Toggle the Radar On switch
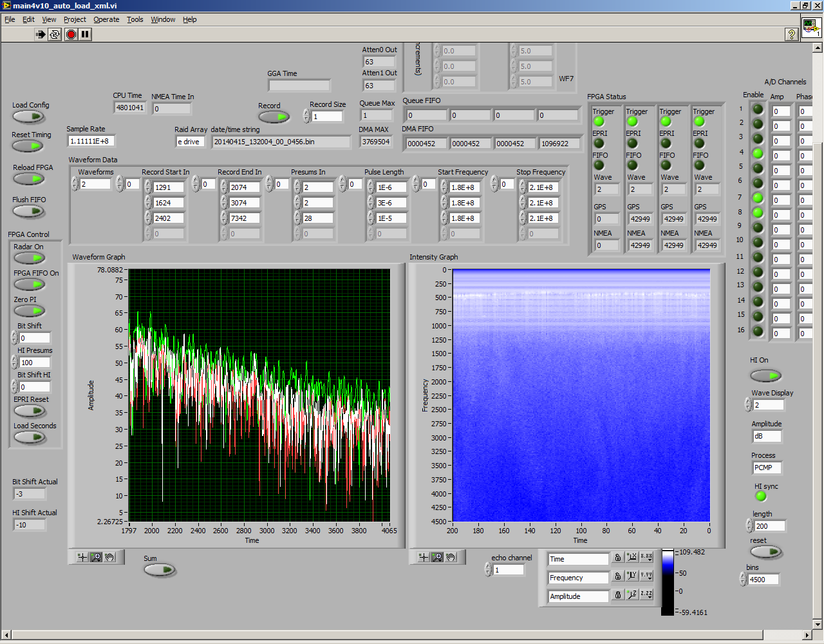The width and height of the screenshot is (824, 644). tap(29, 258)
